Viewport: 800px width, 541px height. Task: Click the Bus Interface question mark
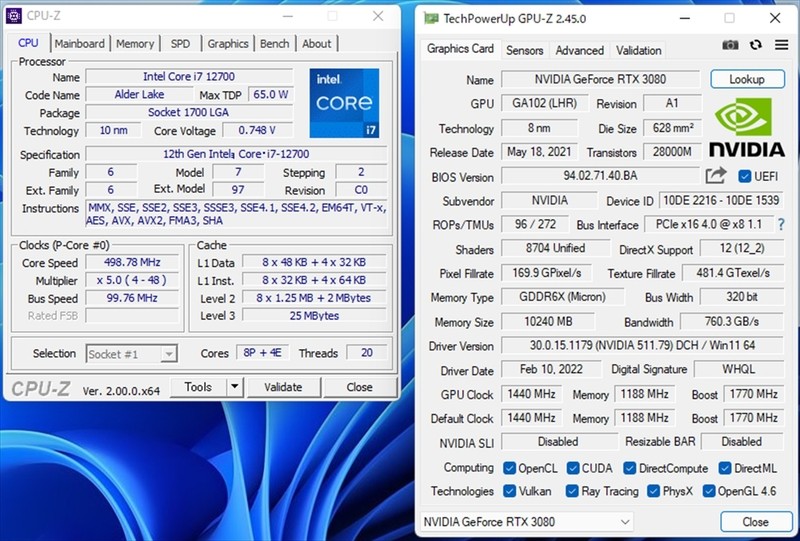pyautogui.click(x=781, y=224)
